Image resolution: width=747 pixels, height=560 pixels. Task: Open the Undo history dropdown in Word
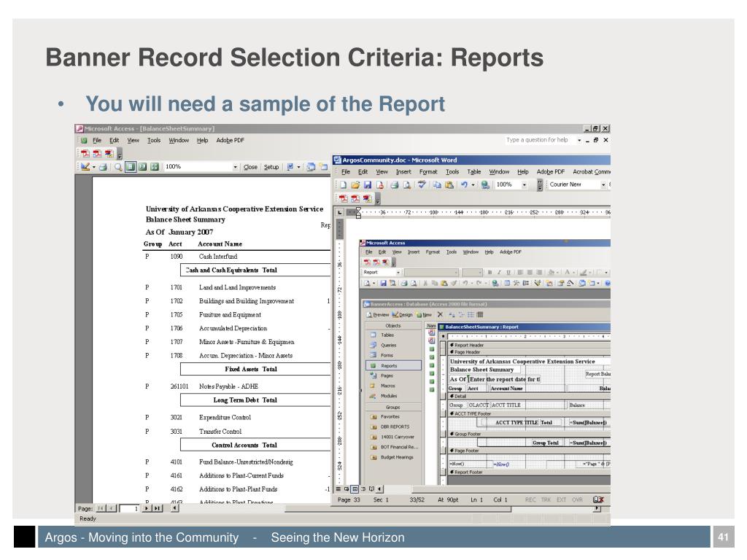coord(473,184)
